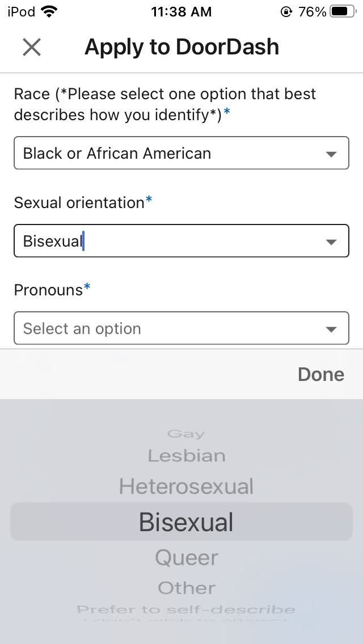The height and width of the screenshot is (644, 363).
Task: Tap the Bisexual text in orientation field
Action: [53, 241]
